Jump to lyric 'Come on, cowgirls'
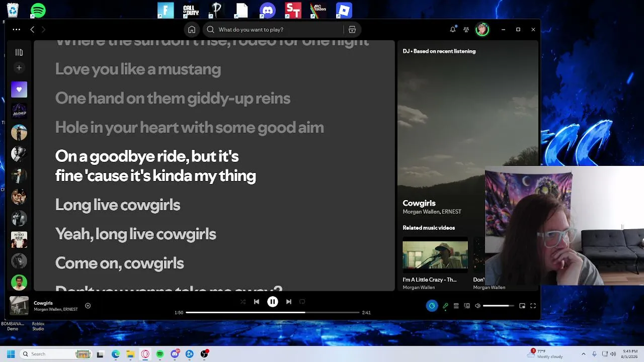644x362 pixels. click(119, 263)
